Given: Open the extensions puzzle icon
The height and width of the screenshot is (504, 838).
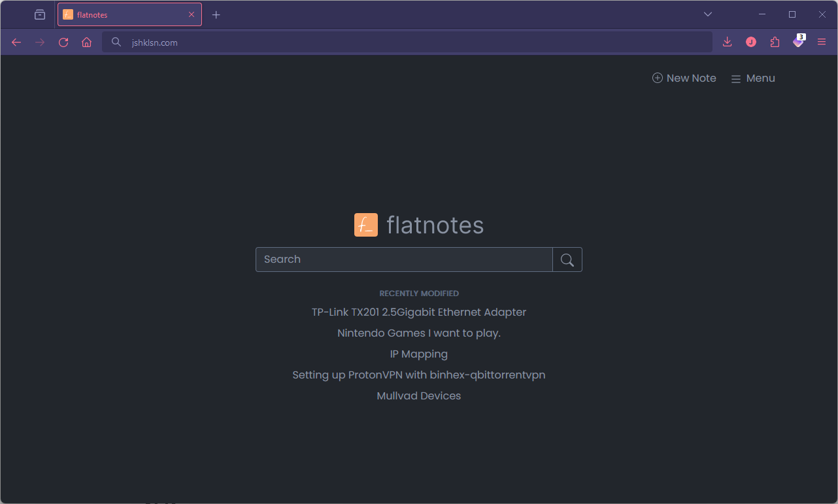Looking at the screenshot, I should tap(775, 42).
